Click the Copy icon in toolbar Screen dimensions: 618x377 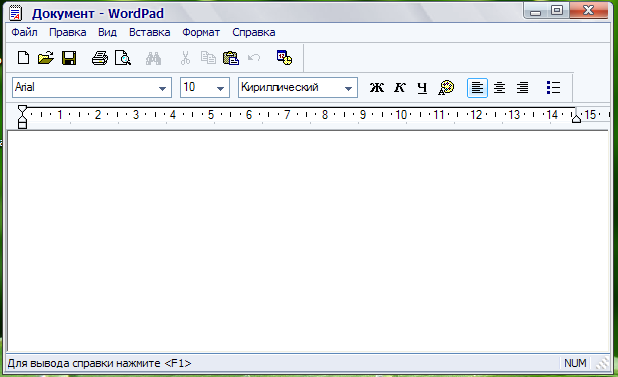[x=208, y=58]
